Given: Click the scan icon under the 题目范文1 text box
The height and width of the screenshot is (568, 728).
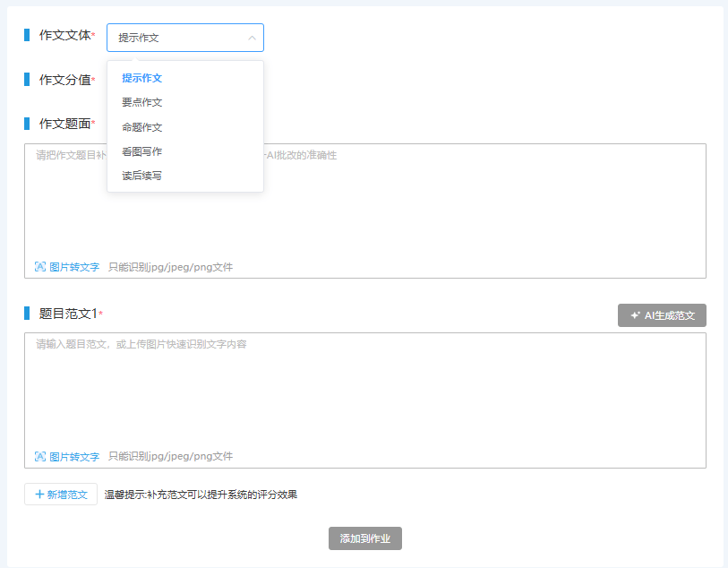Looking at the screenshot, I should coord(40,457).
